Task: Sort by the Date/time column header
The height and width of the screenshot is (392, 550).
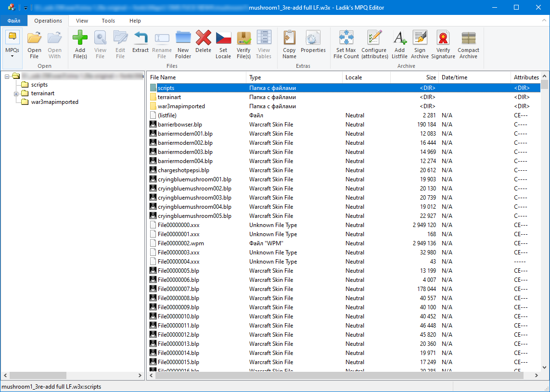Action: 474,77
